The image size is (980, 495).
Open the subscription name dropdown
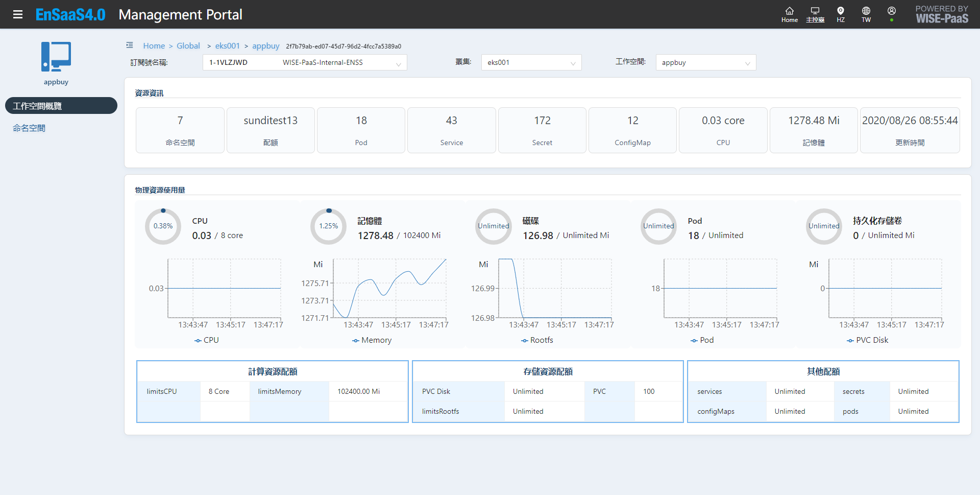coord(305,62)
